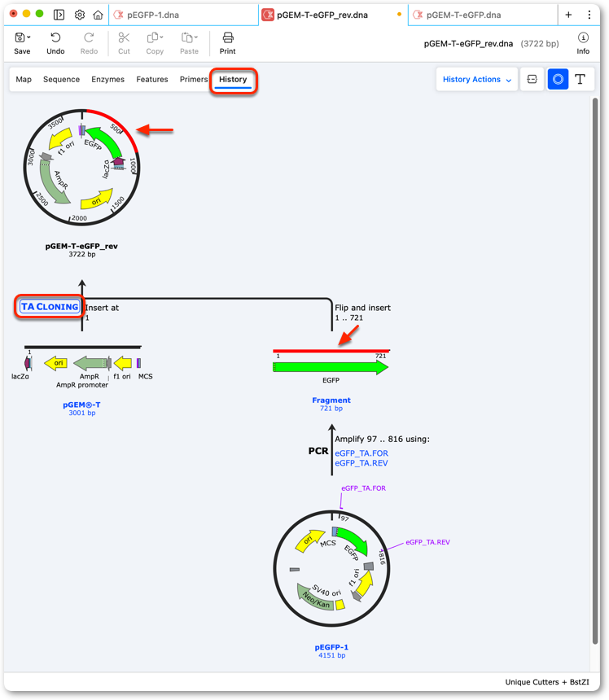The width and height of the screenshot is (609, 700).
Task: Go to home icon in title bar
Action: 98,15
